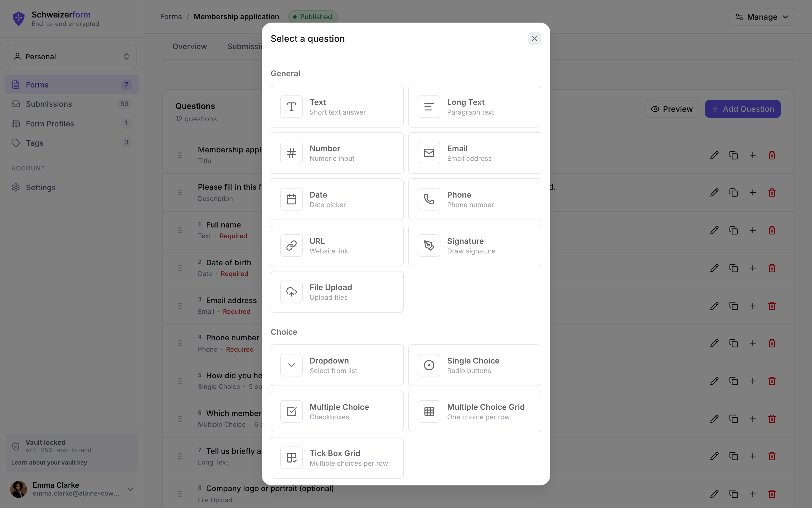Insert a question after Tell us briefly
This screenshot has width=812, height=508.
753,456
